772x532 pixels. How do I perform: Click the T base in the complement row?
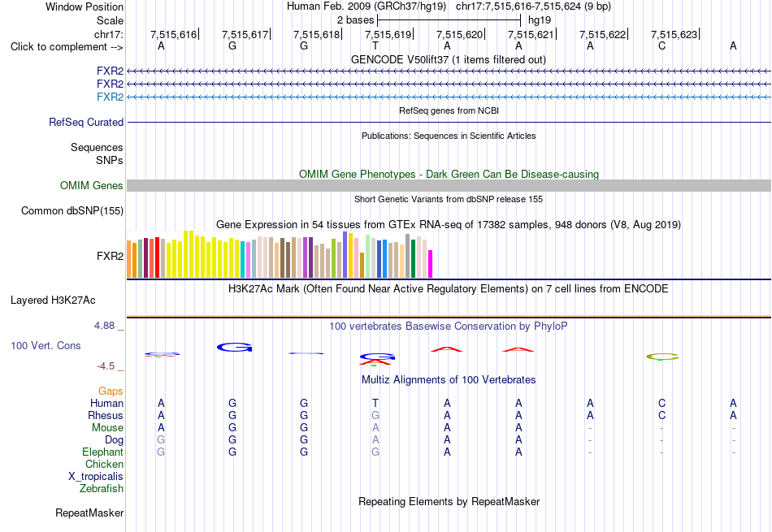coord(375,45)
